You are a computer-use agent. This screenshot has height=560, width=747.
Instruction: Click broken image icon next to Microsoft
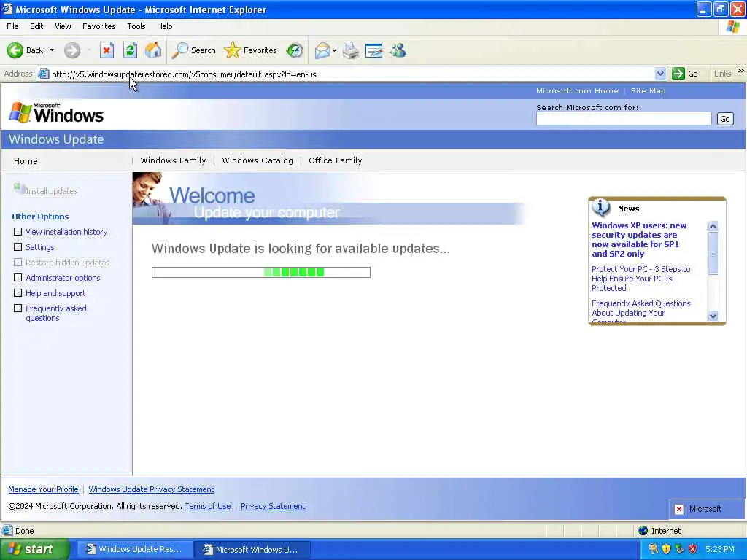pos(679,509)
